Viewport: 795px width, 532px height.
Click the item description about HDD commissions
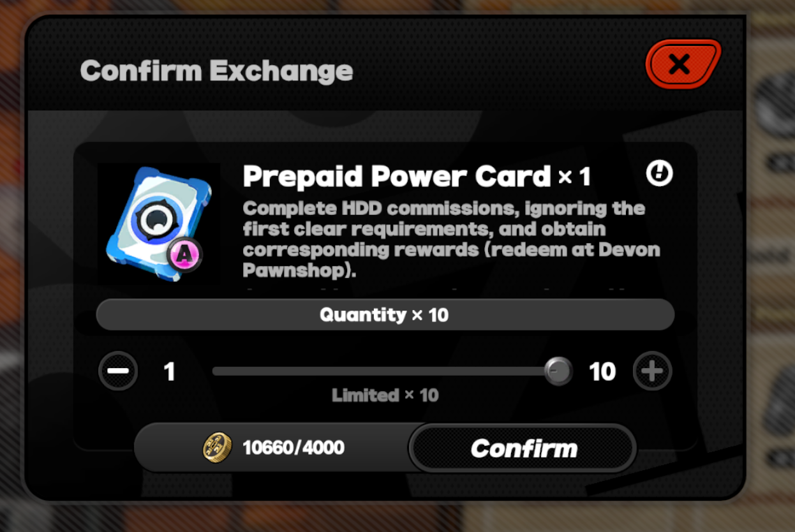pyautogui.click(x=451, y=239)
